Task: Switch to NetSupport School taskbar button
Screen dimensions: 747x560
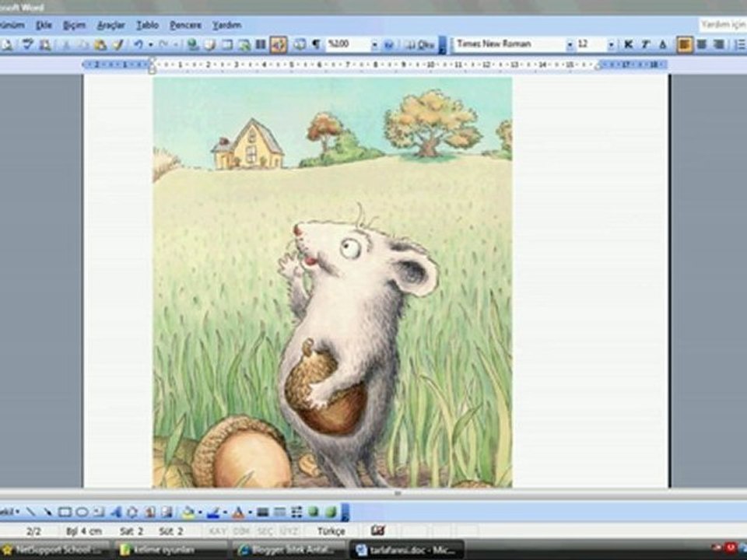Action: [54, 550]
